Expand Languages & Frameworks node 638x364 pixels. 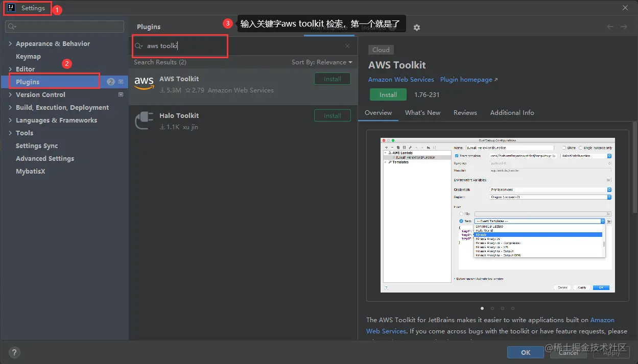pos(10,120)
